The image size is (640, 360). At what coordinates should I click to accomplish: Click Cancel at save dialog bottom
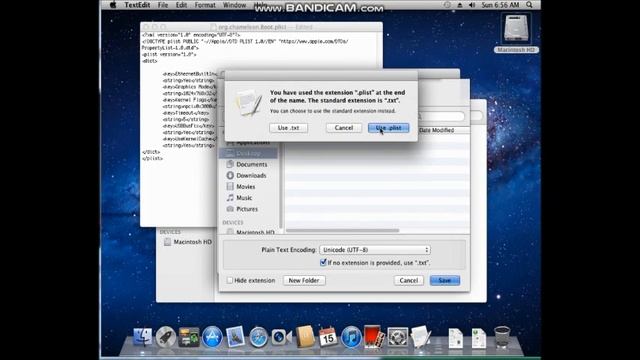[409, 280]
